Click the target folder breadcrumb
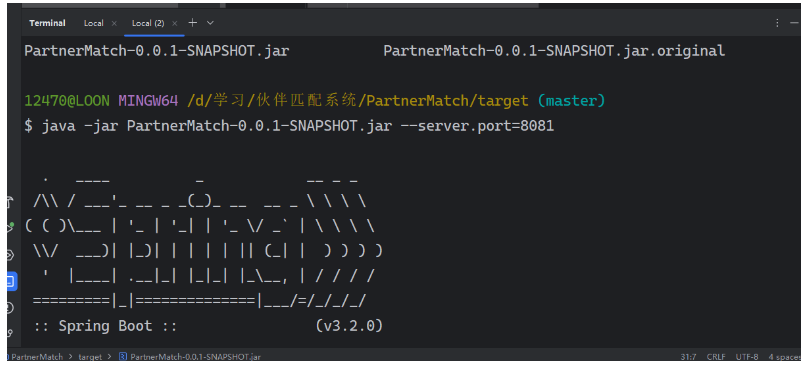The height and width of the screenshot is (365, 811). point(90,357)
